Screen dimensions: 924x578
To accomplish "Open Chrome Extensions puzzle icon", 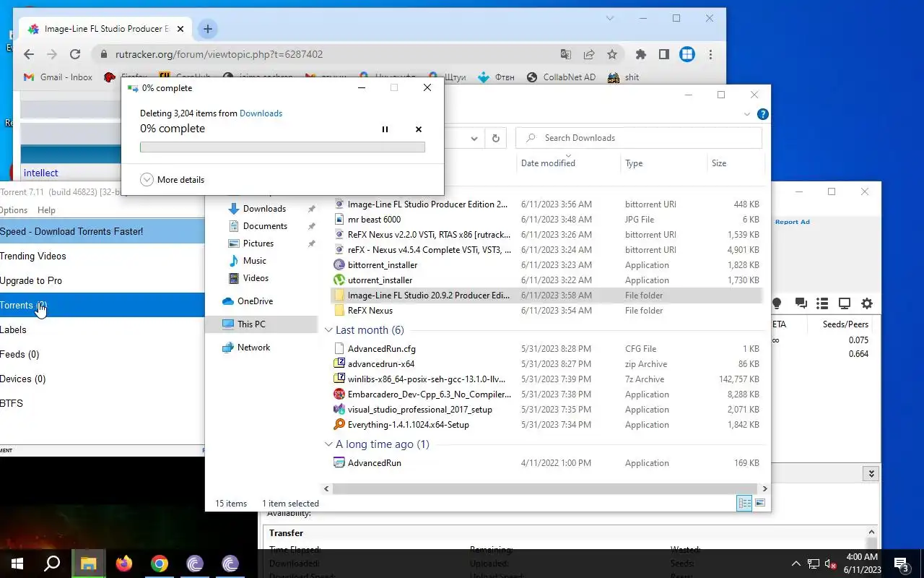I will click(x=640, y=54).
